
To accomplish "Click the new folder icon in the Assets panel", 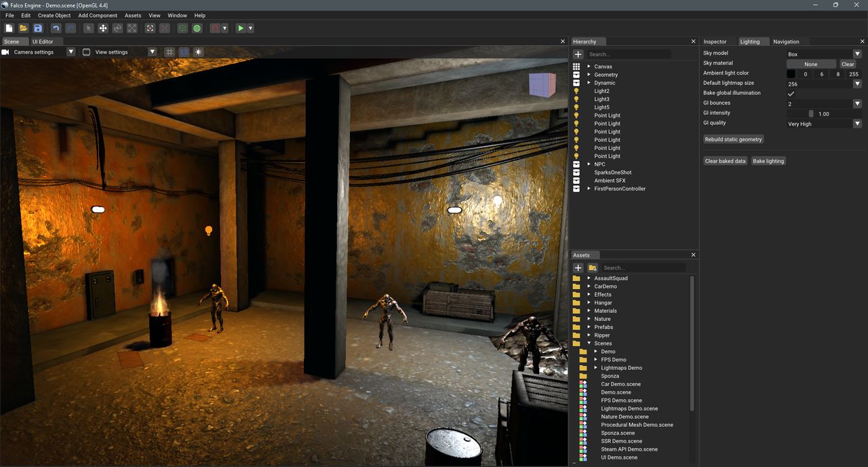I will (592, 268).
